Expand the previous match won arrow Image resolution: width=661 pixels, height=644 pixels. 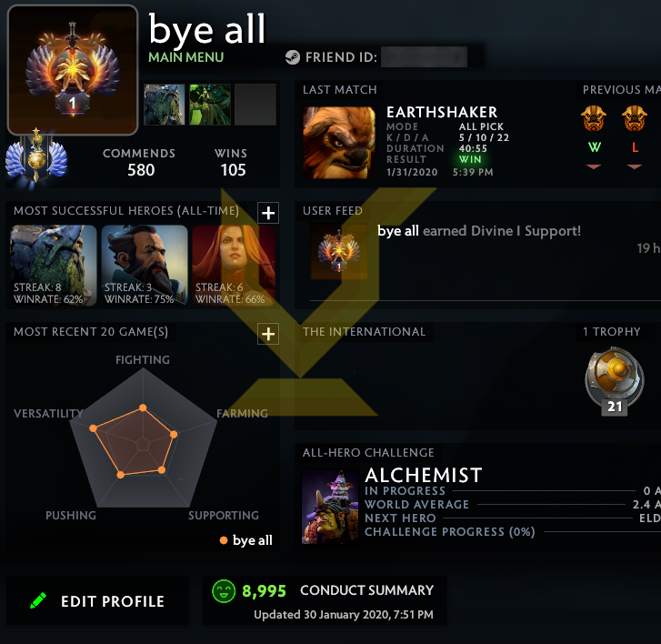tap(594, 167)
